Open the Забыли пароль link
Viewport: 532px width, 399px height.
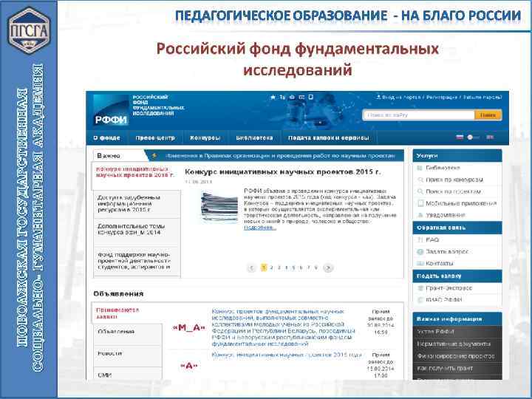coord(482,98)
